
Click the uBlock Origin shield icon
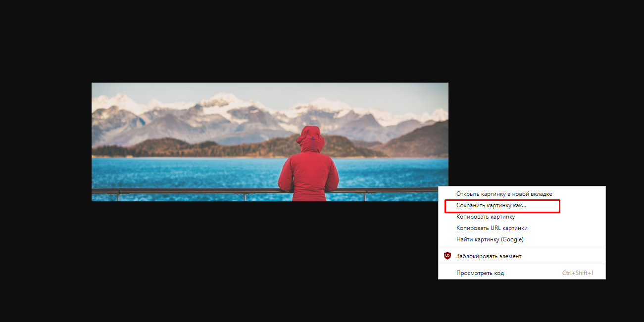[x=447, y=256]
